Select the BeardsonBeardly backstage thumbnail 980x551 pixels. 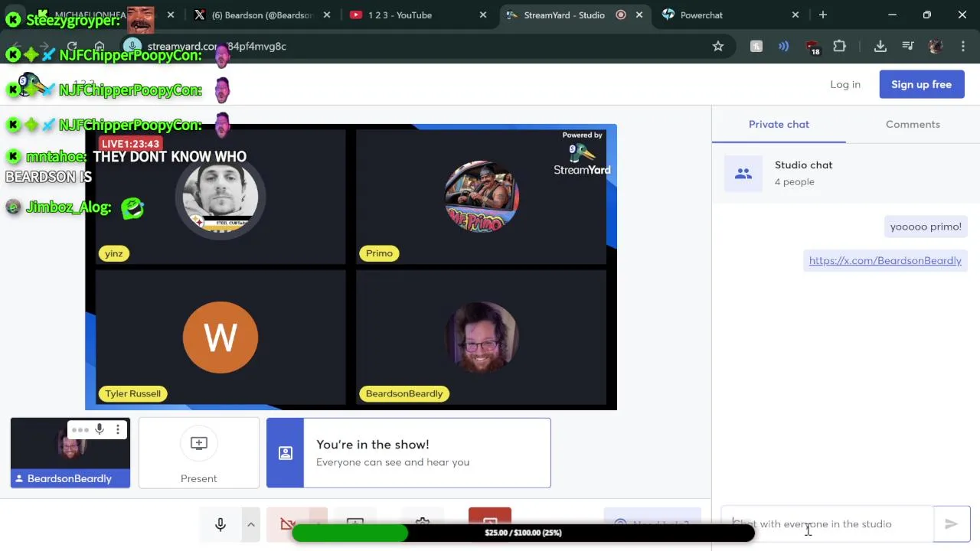pos(70,453)
